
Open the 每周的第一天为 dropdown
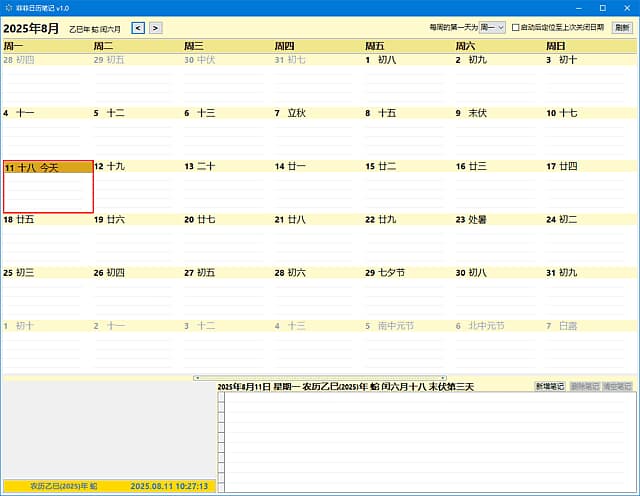coord(492,28)
